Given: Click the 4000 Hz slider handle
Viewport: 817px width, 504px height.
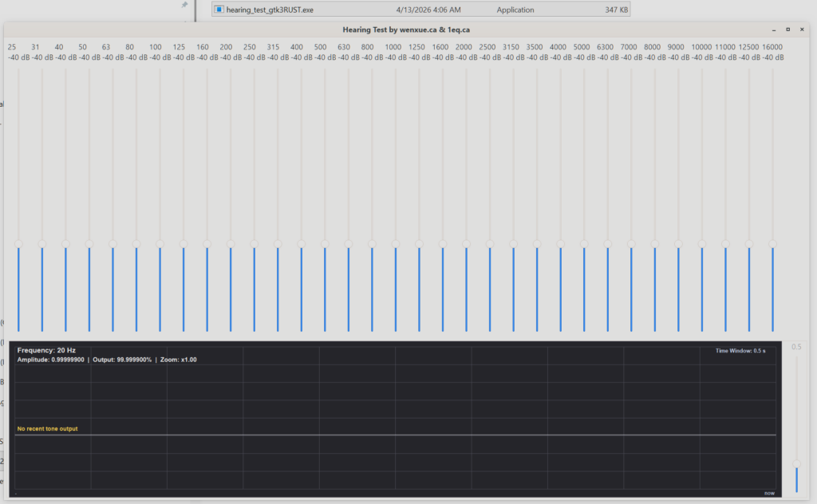Looking at the screenshot, I should coord(560,243).
